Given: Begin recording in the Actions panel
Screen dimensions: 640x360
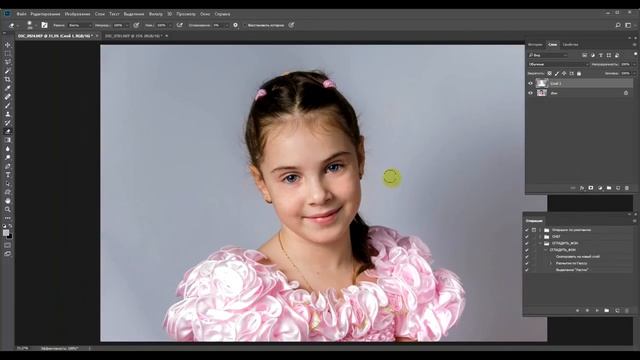Looking at the screenshot, I should 587,311.
